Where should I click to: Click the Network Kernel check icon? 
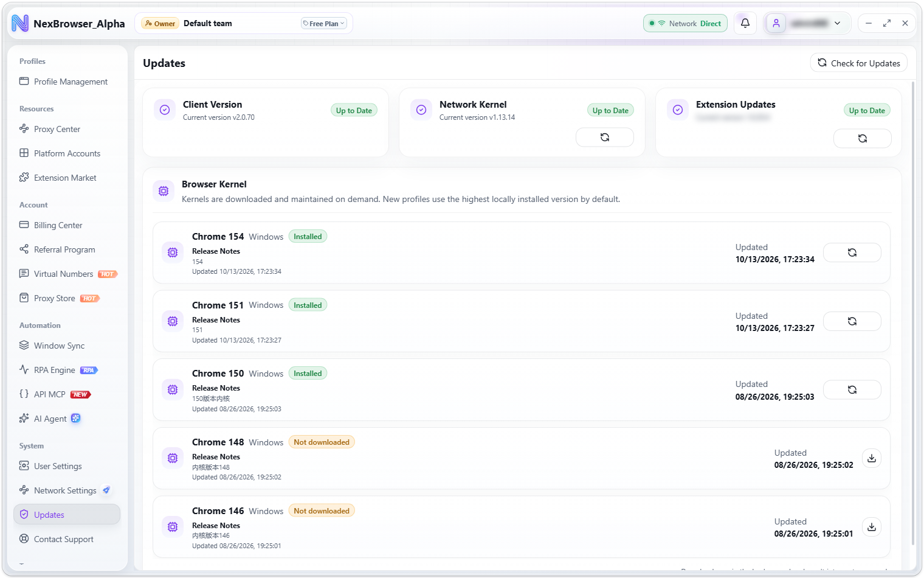421,110
